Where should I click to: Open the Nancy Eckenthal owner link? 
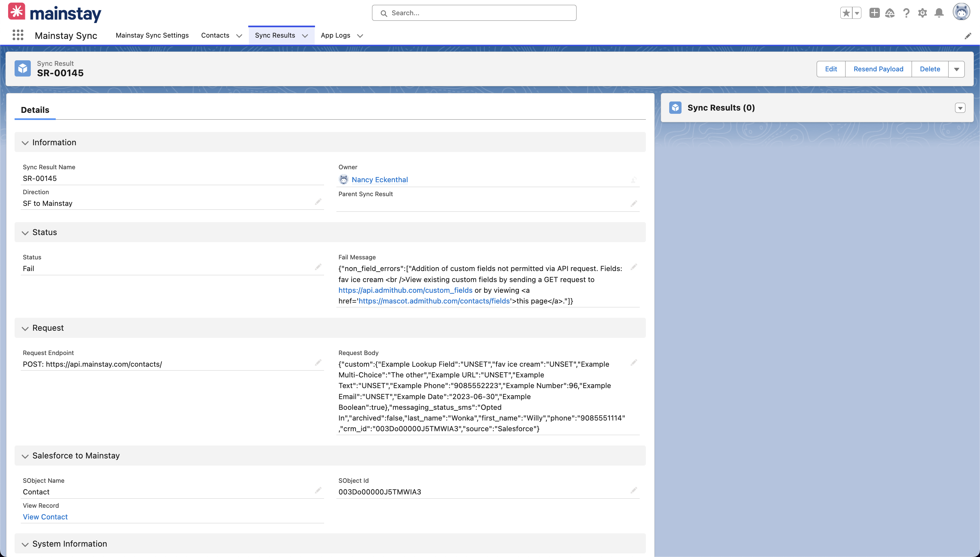[380, 179]
